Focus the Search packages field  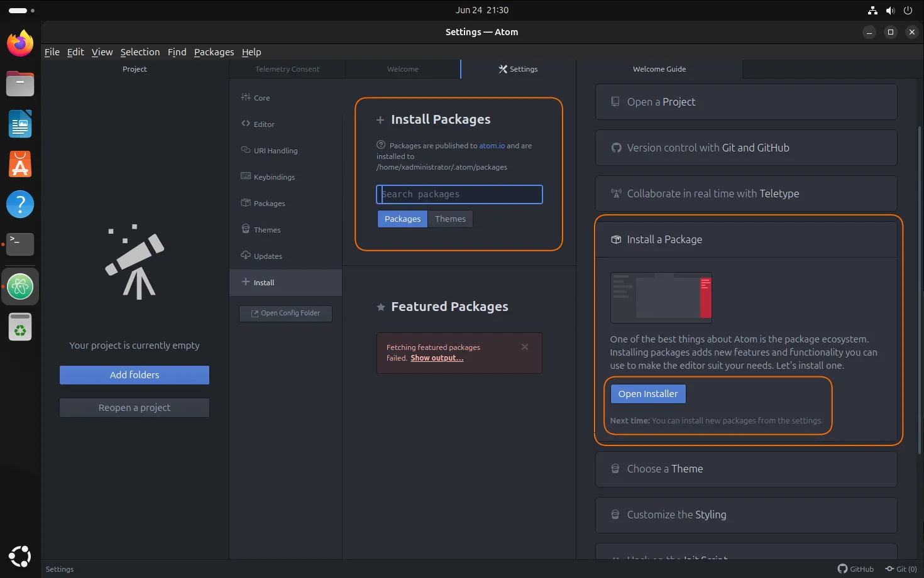tap(459, 194)
